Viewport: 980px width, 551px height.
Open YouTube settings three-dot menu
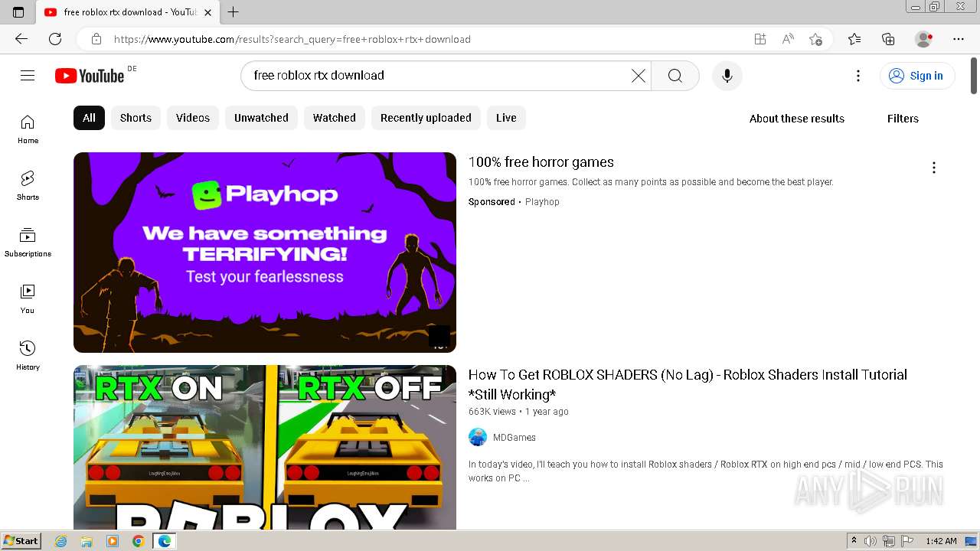858,75
